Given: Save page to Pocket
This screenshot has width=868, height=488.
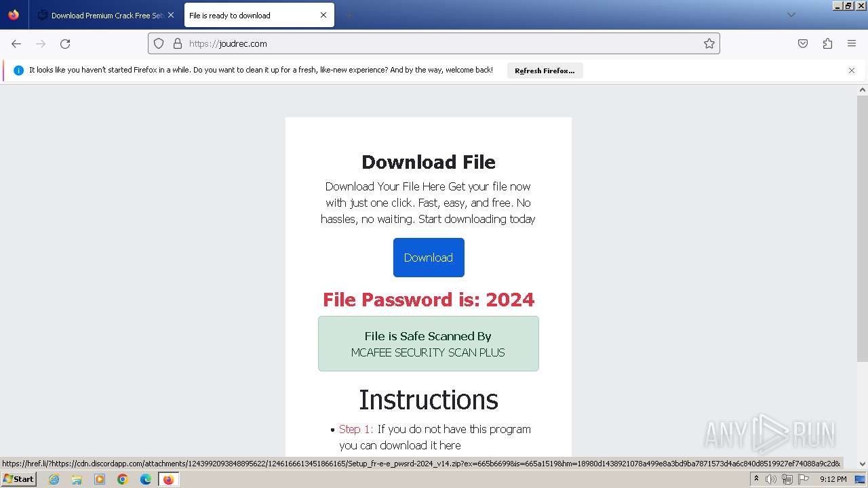Looking at the screenshot, I should click(x=803, y=43).
